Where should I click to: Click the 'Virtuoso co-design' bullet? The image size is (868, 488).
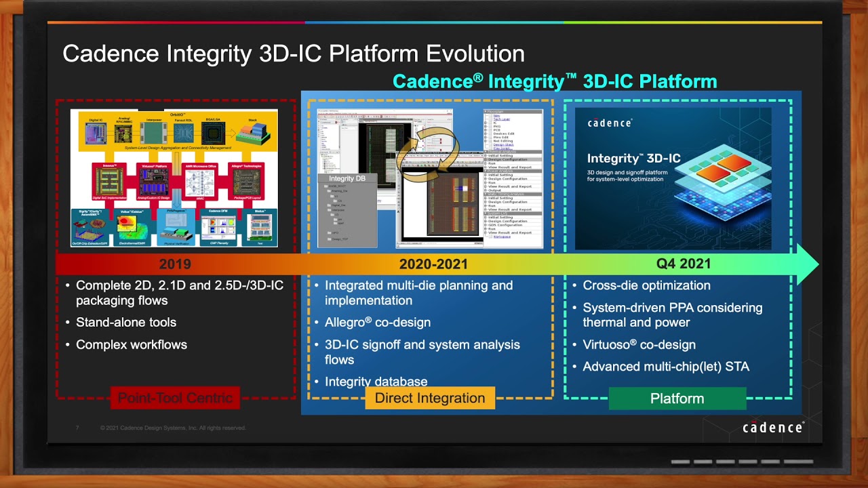[x=639, y=344]
